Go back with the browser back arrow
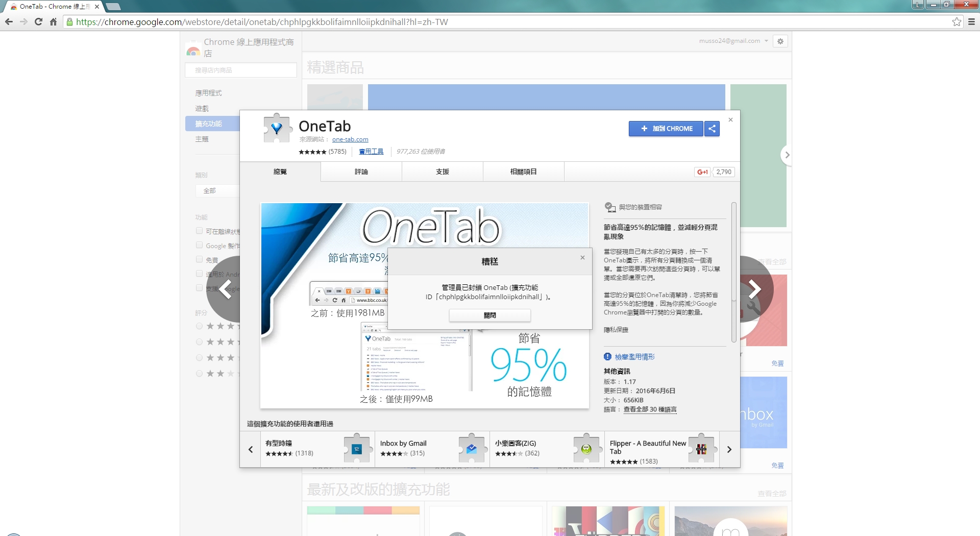 pos(9,22)
